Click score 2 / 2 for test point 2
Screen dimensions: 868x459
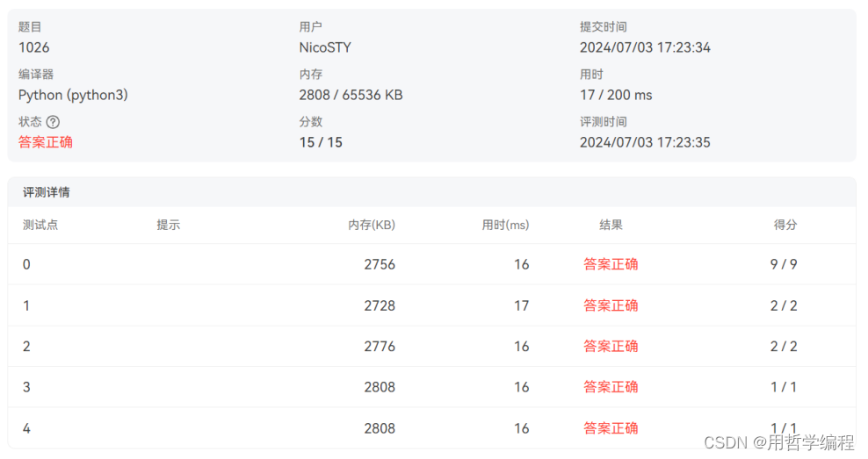[784, 347]
